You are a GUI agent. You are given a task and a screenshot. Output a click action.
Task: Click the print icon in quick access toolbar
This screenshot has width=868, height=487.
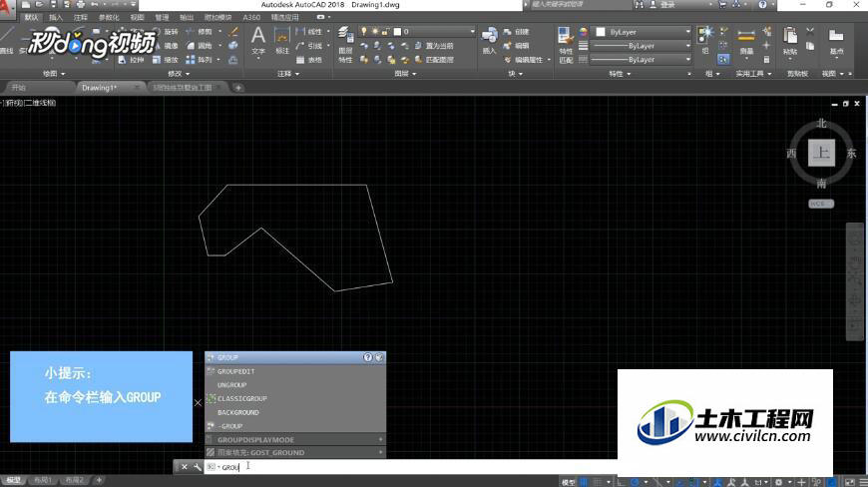coord(81,4)
